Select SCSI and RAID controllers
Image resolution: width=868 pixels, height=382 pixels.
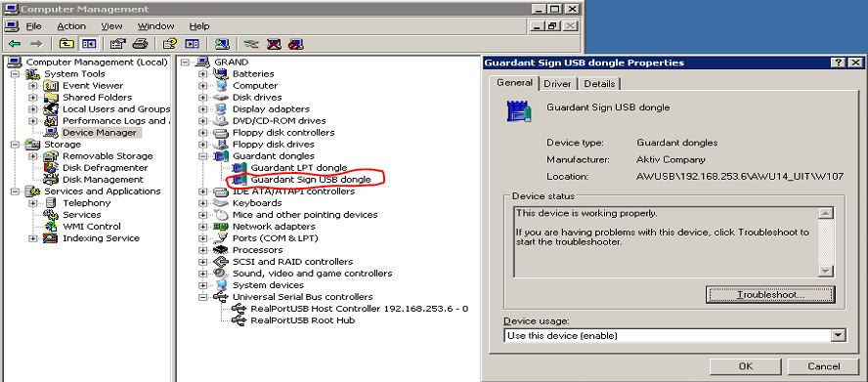coord(292,262)
